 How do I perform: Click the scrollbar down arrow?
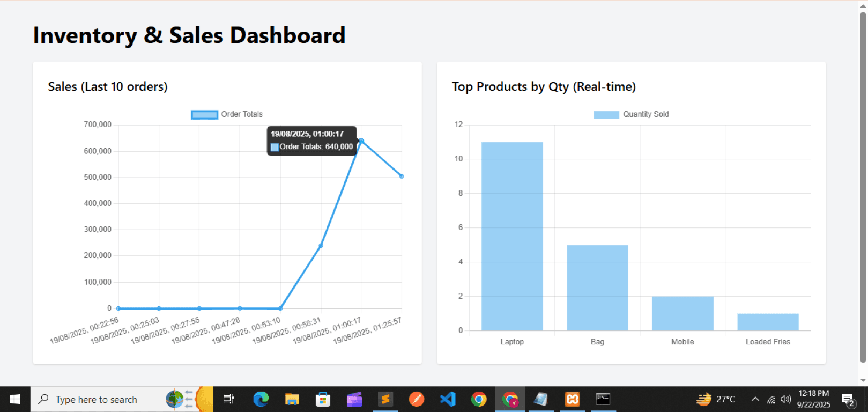(x=863, y=380)
